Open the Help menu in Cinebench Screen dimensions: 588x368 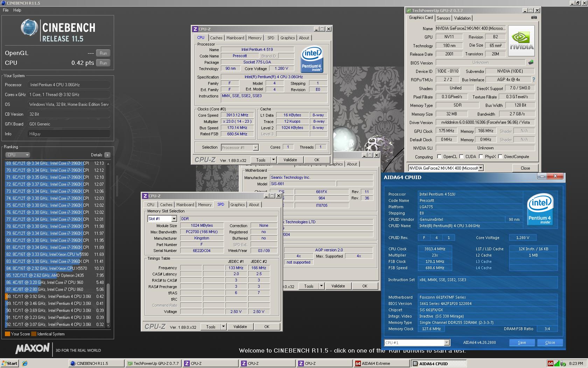click(17, 10)
